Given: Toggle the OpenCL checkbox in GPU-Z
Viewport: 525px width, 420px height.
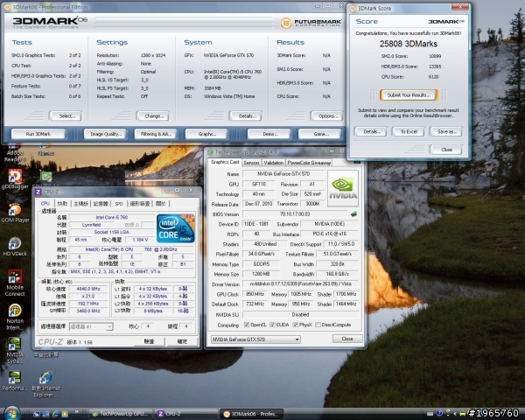Looking at the screenshot, I should [x=247, y=325].
